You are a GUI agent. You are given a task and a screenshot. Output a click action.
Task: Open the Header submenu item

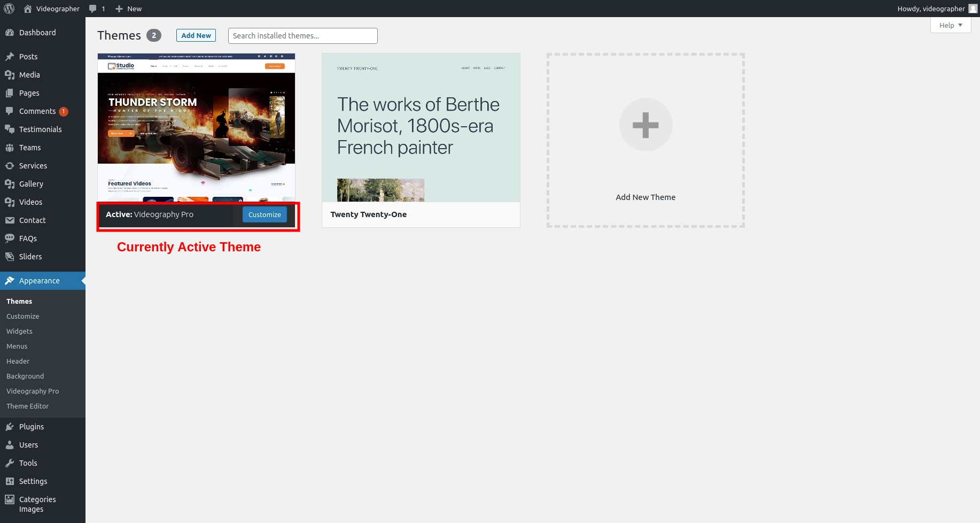(x=18, y=362)
